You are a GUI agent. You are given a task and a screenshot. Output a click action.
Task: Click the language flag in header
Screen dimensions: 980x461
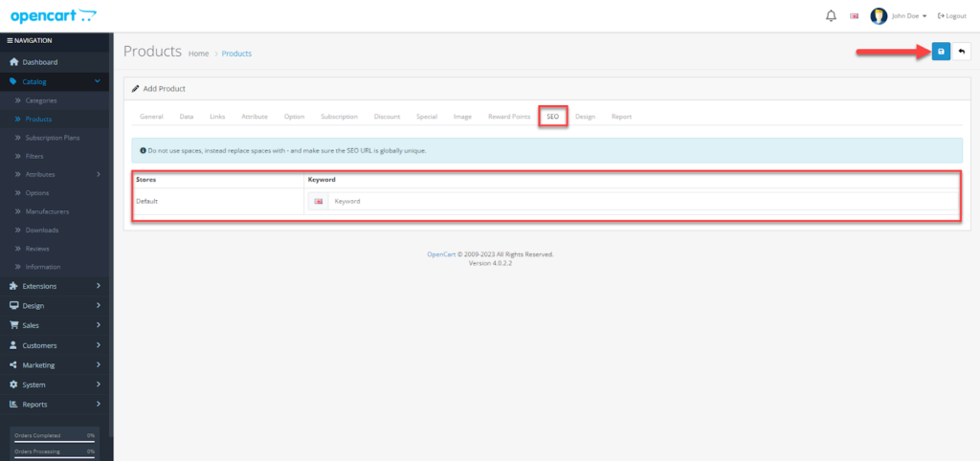coord(854,16)
